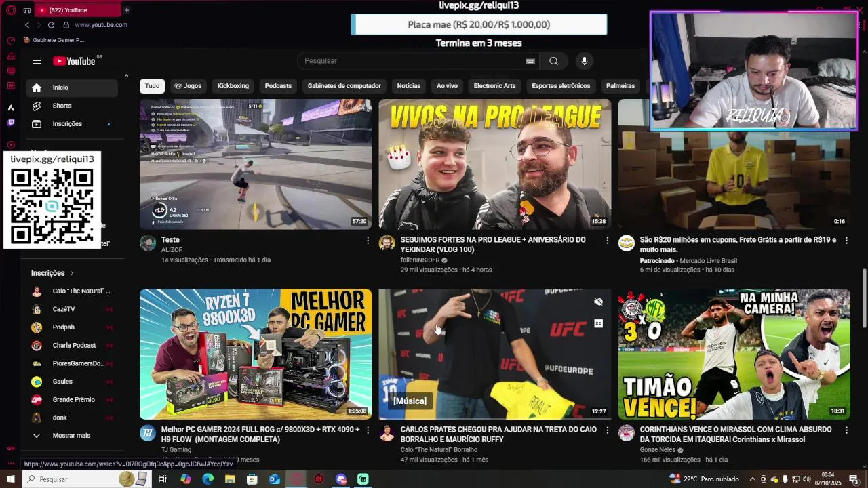The height and width of the screenshot is (488, 868).
Task: Open the donk subscription
Action: pos(71,418)
